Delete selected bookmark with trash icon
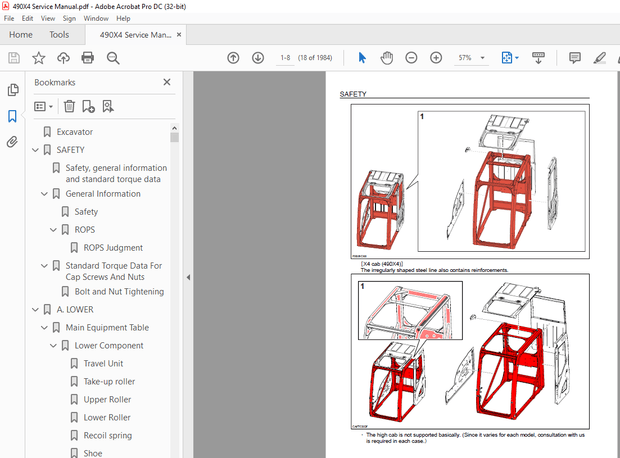The image size is (620, 458). (x=69, y=106)
